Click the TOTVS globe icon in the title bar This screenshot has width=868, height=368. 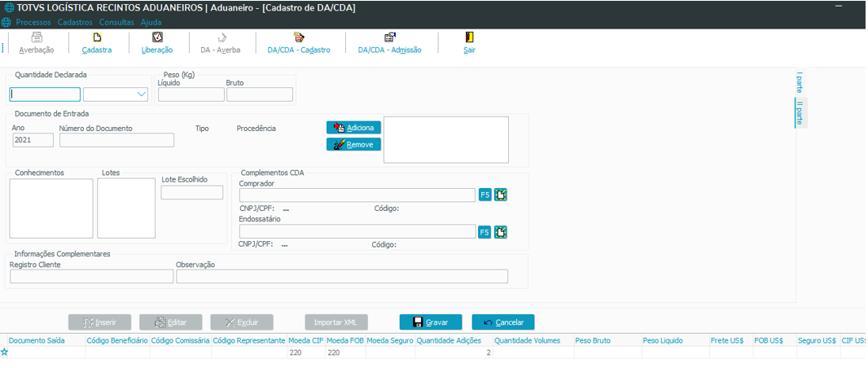(x=9, y=8)
